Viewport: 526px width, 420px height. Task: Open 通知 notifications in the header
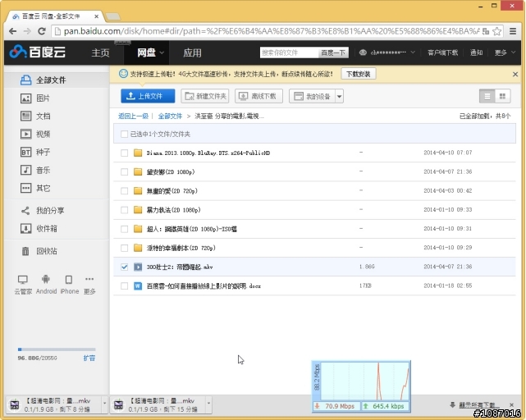pyautogui.click(x=476, y=52)
